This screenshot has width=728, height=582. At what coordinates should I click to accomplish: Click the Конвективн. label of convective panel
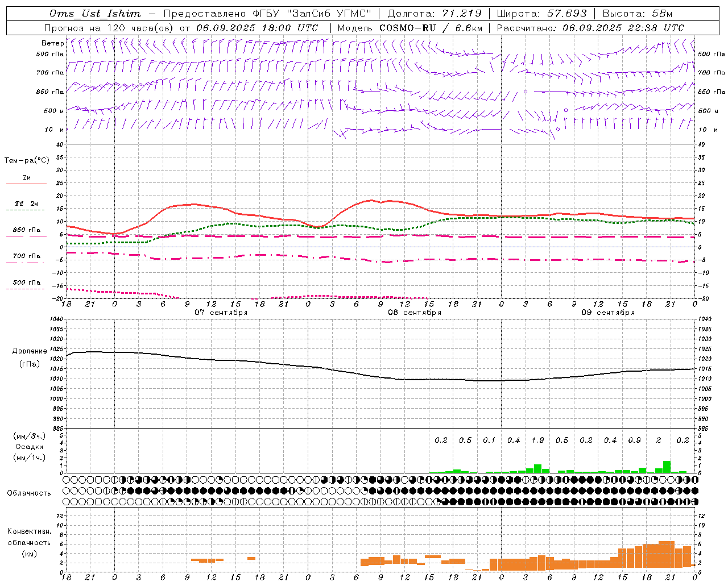point(29,531)
